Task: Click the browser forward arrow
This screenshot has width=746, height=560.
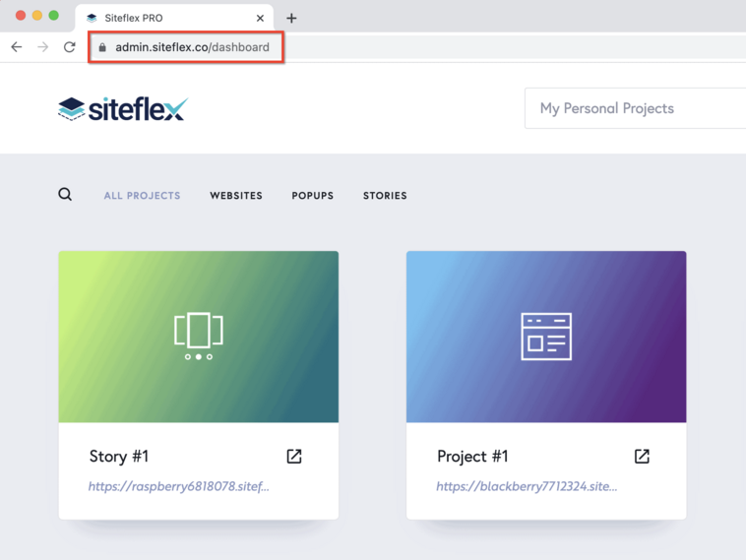Action: coord(43,46)
